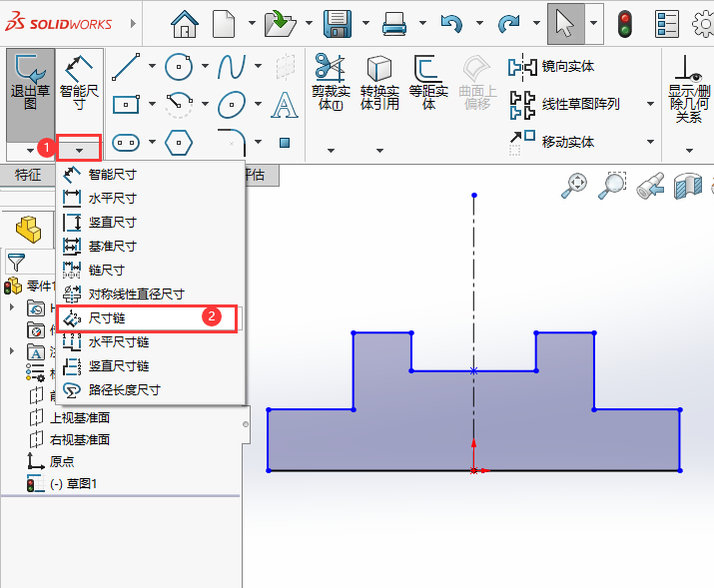714x588 pixels.
Task: Open the Circle tool dropdown arrow
Action: click(205, 67)
